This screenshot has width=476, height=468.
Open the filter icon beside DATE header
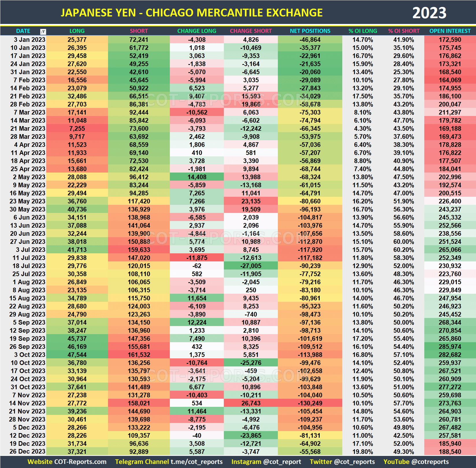pos(43,31)
